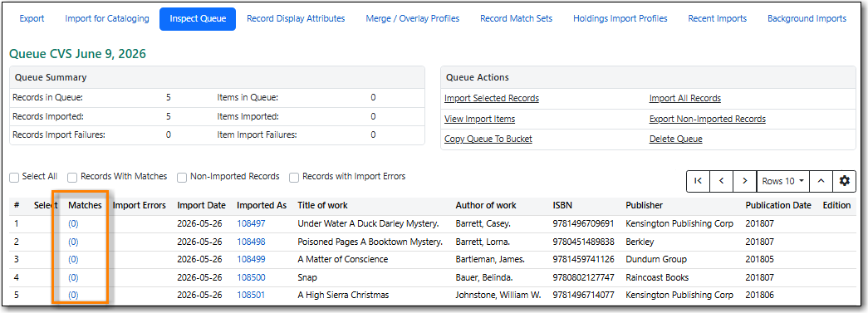The width and height of the screenshot is (868, 313).
Task: Click Export Non-Imported Records link
Action: tap(707, 119)
